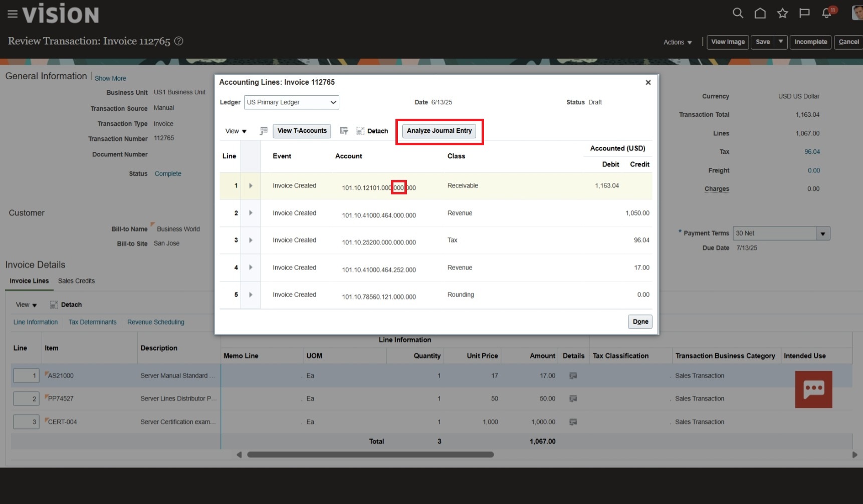Open the View menu in Accounting Lines dialog
Viewport: 863px width, 504px height.
[236, 131]
